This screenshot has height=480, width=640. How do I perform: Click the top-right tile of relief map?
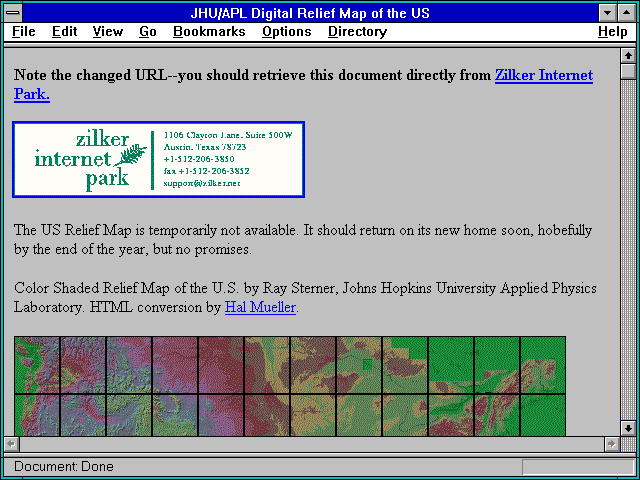tap(543, 365)
